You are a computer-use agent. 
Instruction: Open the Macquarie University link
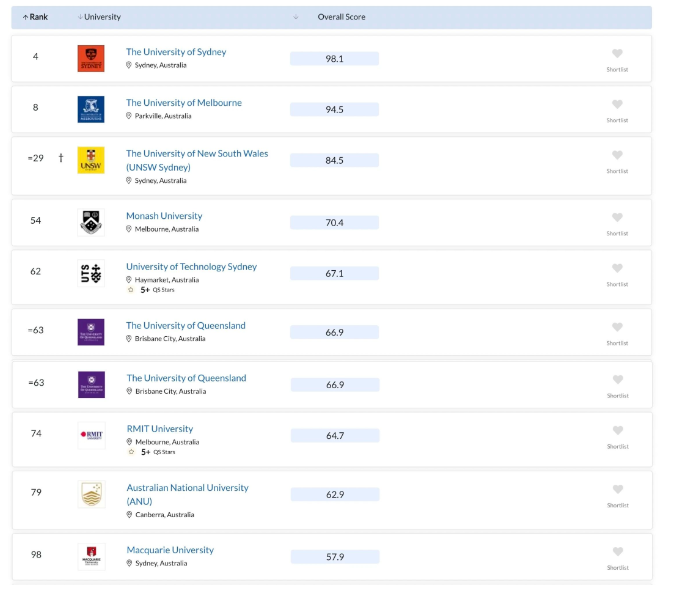(170, 550)
